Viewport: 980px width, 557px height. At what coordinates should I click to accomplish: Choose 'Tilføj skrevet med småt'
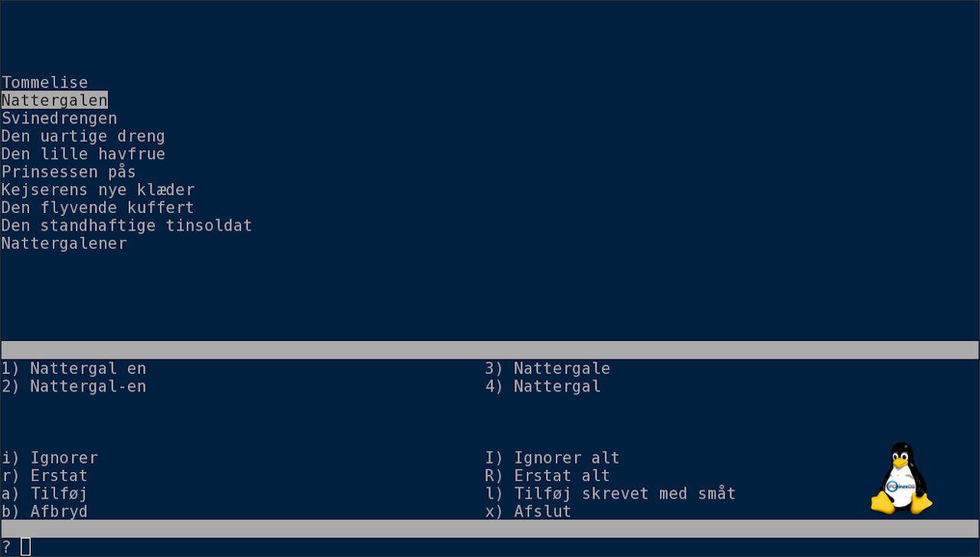point(610,493)
